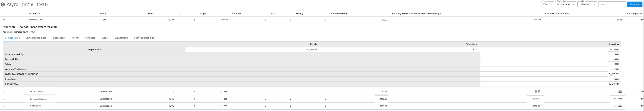Click the Payroll dollar icon
The width and height of the screenshot is (644, 111).
tap(3, 5)
